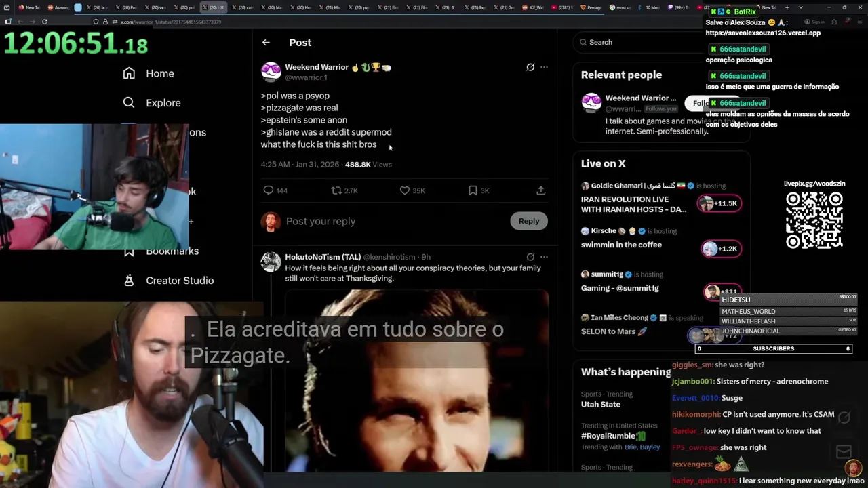Open Explore via the magnifier sidebar icon
Screen dimensions: 868x488
tap(129, 103)
